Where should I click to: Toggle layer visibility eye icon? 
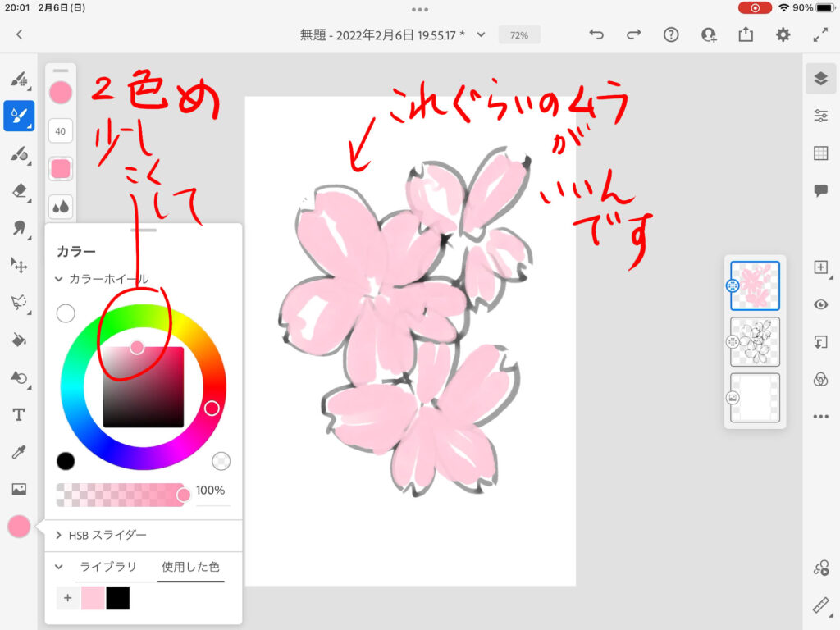point(820,304)
